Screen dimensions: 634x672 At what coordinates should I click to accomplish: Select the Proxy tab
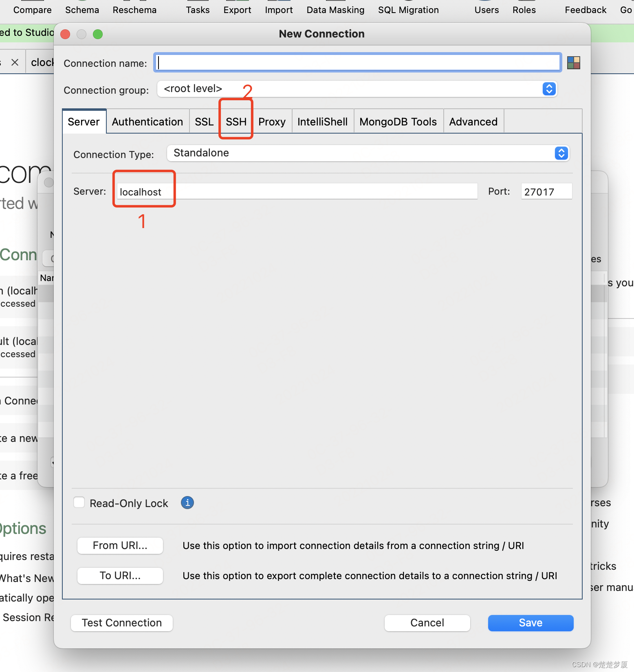[272, 122]
